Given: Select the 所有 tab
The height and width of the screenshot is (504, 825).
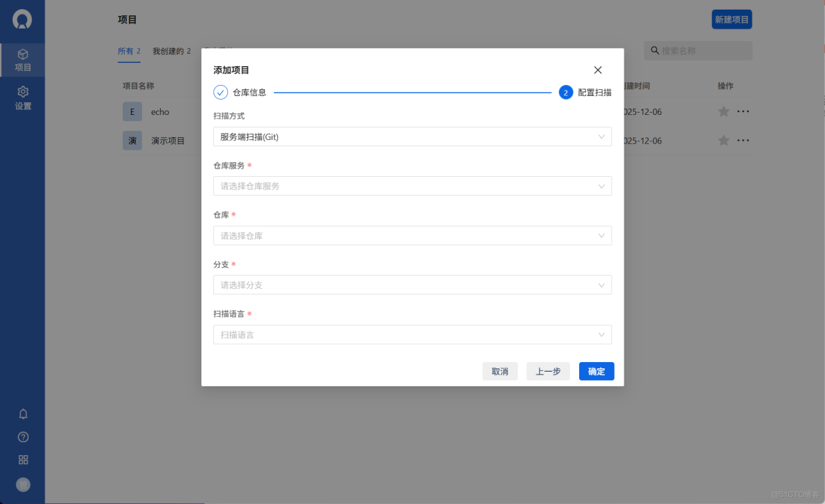Looking at the screenshot, I should click(129, 50).
